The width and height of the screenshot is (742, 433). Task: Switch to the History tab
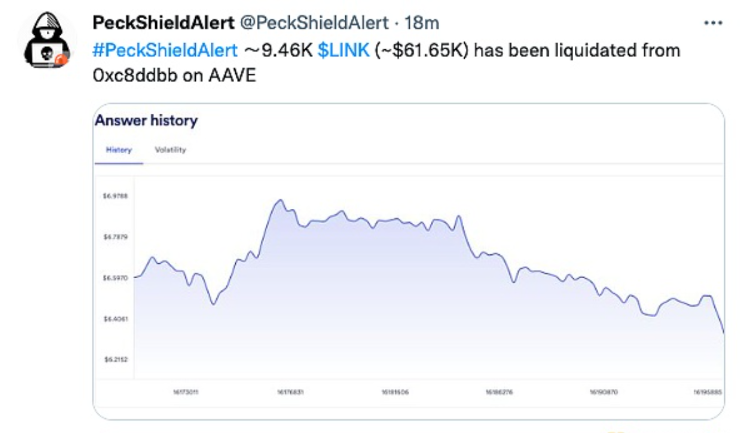(118, 149)
